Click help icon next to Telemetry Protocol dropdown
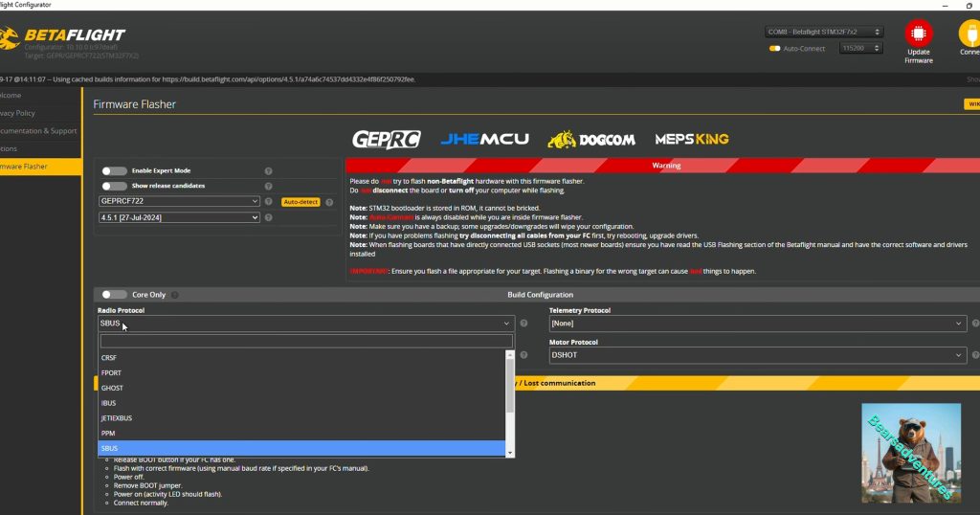 (974, 324)
